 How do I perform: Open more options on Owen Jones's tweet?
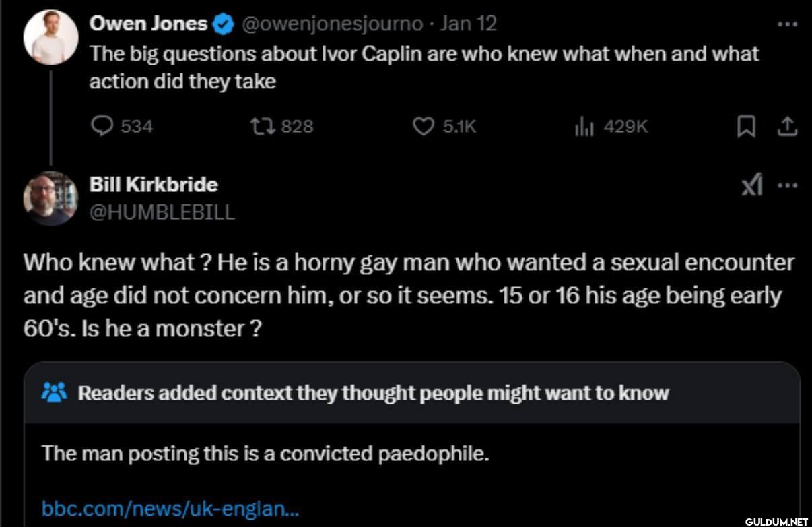coord(786,24)
